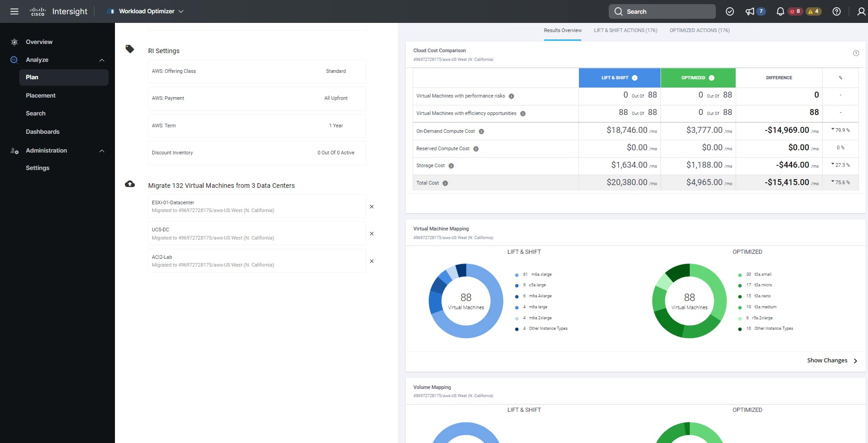Switch to Lift & Shift Actions tab
The width and height of the screenshot is (868, 443).
[625, 31]
